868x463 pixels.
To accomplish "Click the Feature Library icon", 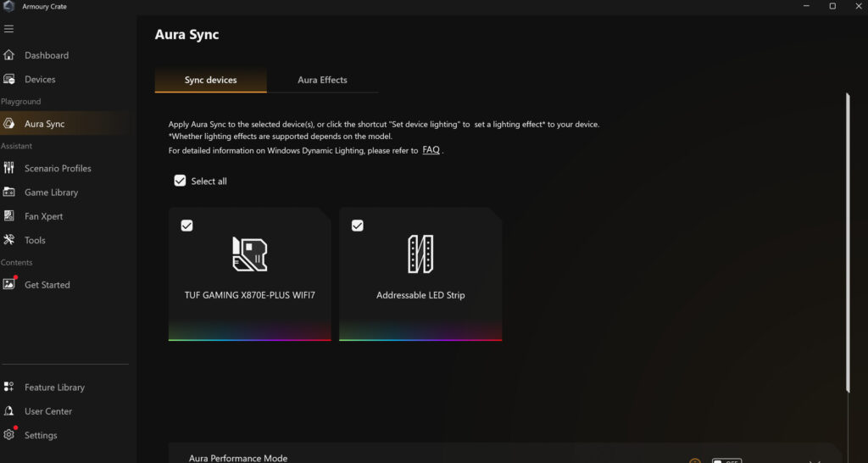I will (8, 388).
